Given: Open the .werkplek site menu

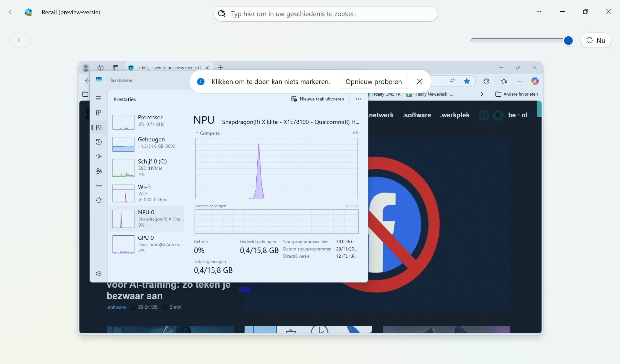Looking at the screenshot, I should tap(455, 115).
